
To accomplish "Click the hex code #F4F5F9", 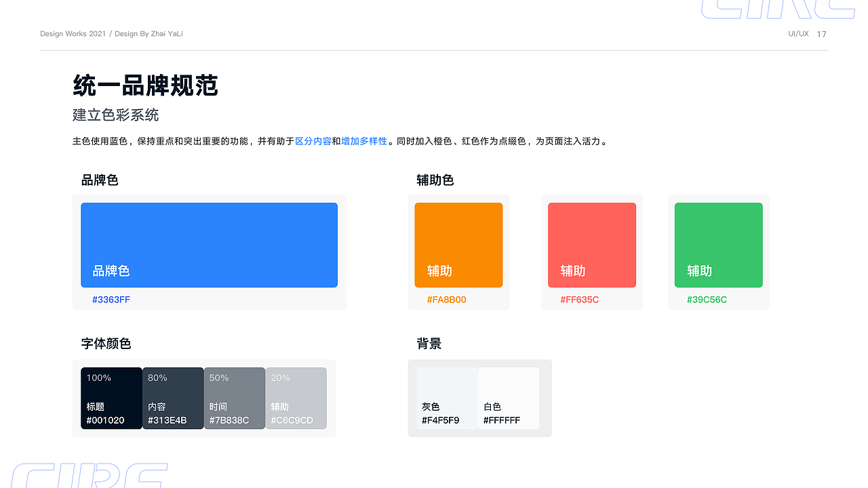I will 441,420.
